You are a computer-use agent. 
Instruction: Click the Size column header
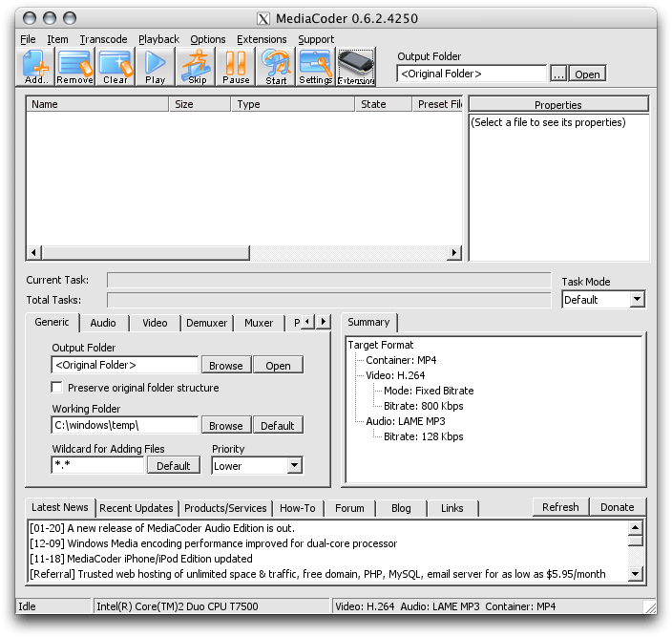(199, 104)
